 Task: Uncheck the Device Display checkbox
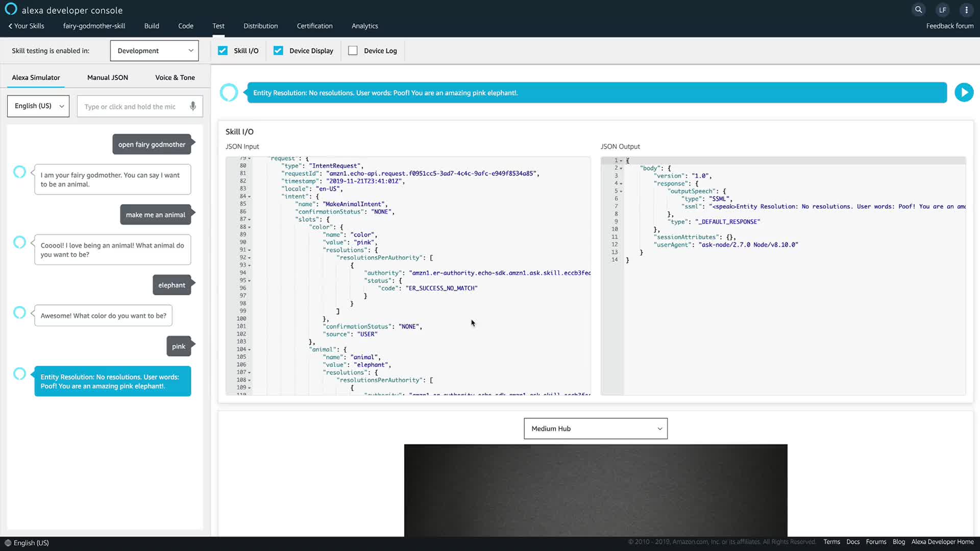click(x=278, y=51)
